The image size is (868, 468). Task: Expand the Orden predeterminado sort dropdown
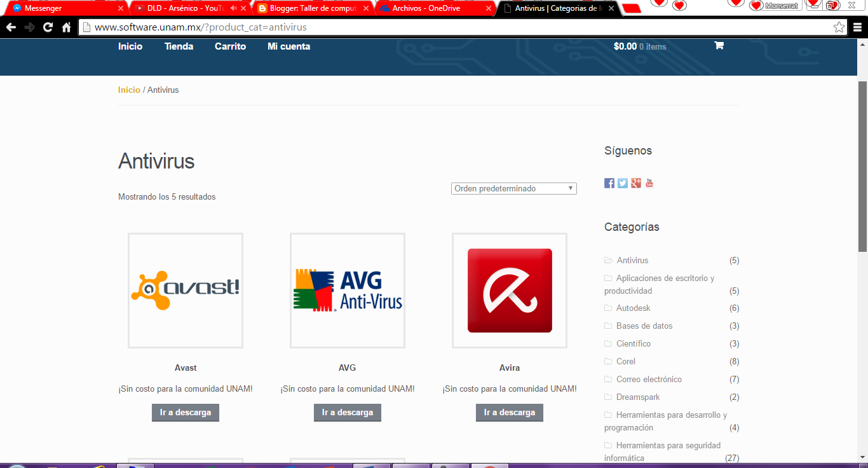pyautogui.click(x=514, y=188)
